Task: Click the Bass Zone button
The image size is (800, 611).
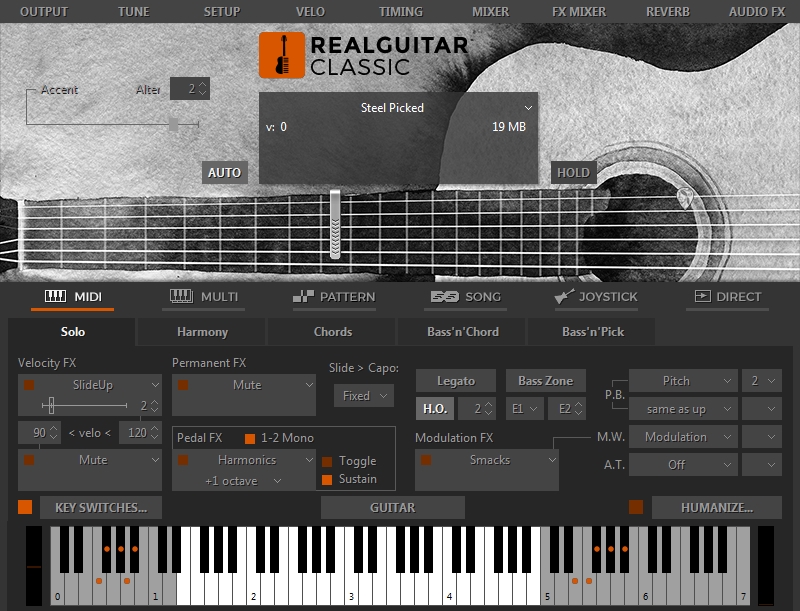Action: (545, 380)
